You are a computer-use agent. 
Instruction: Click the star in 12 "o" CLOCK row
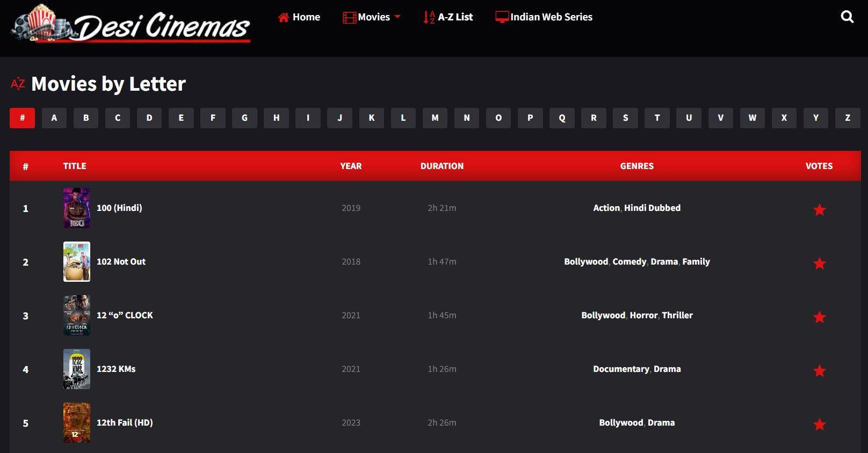(x=819, y=317)
